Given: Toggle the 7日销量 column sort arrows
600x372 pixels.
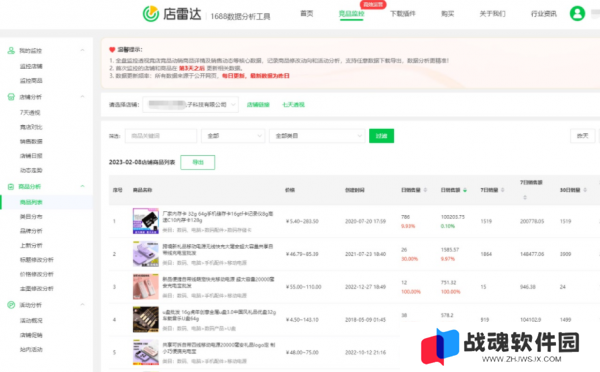Looking at the screenshot, I should pyautogui.click(x=502, y=190).
